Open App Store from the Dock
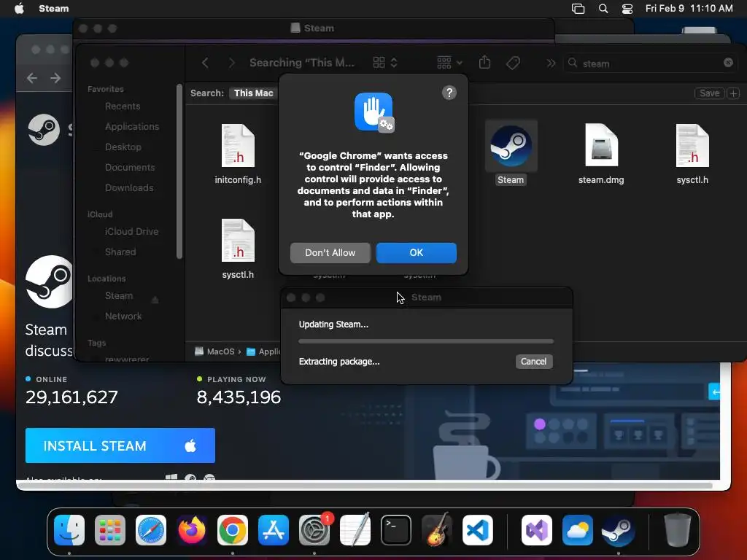747x560 pixels. pyautogui.click(x=274, y=530)
